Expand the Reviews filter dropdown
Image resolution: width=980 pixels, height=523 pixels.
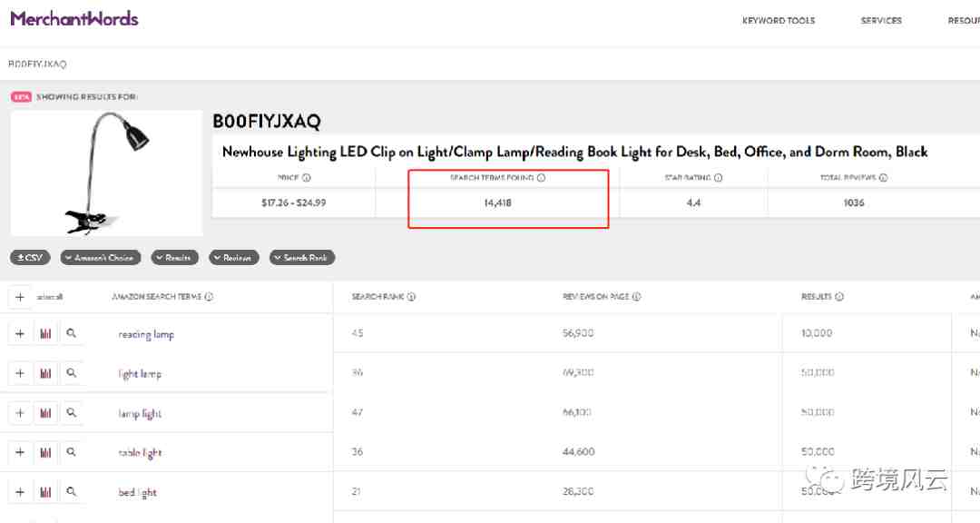[234, 258]
